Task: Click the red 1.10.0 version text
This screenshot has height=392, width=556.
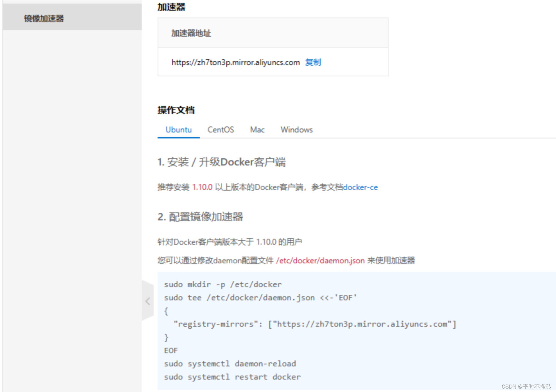Action: point(202,187)
